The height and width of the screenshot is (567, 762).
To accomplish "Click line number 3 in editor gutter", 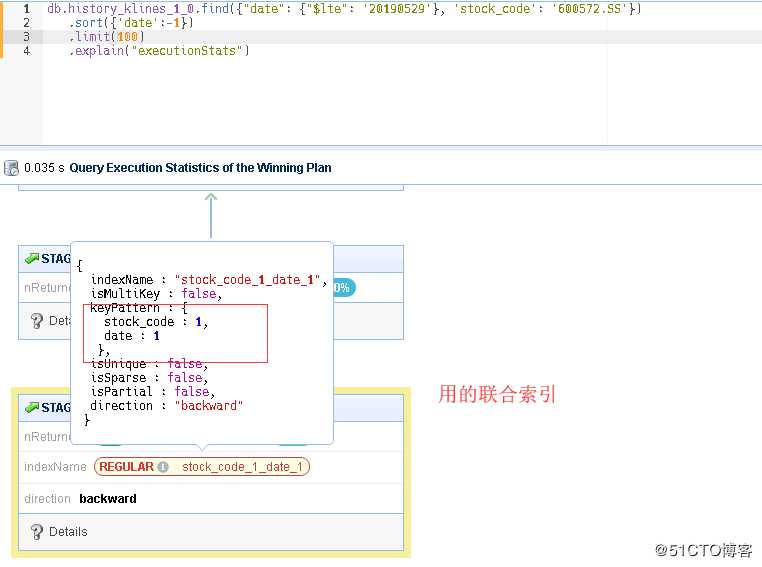I will click(26, 37).
